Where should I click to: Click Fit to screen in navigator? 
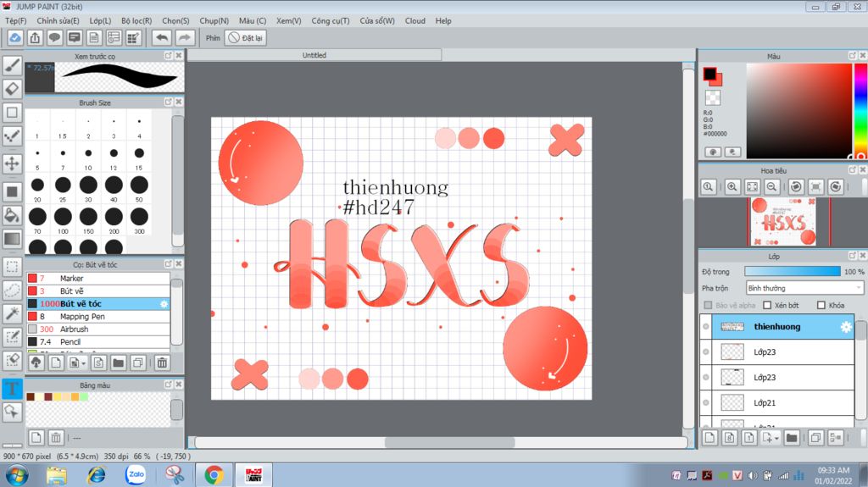(752, 187)
